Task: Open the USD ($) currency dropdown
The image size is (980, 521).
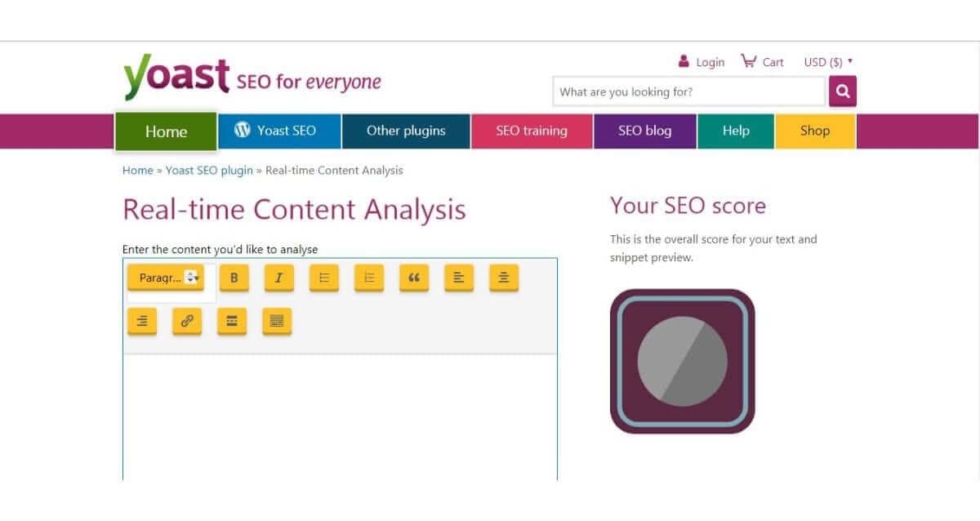Action: (828, 61)
